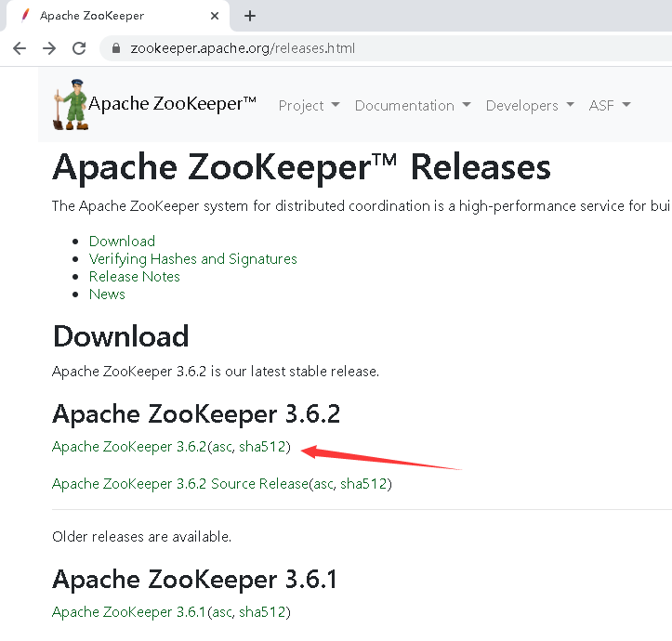The image size is (672, 641).
Task: Open a new tab with plus button
Action: (x=250, y=16)
